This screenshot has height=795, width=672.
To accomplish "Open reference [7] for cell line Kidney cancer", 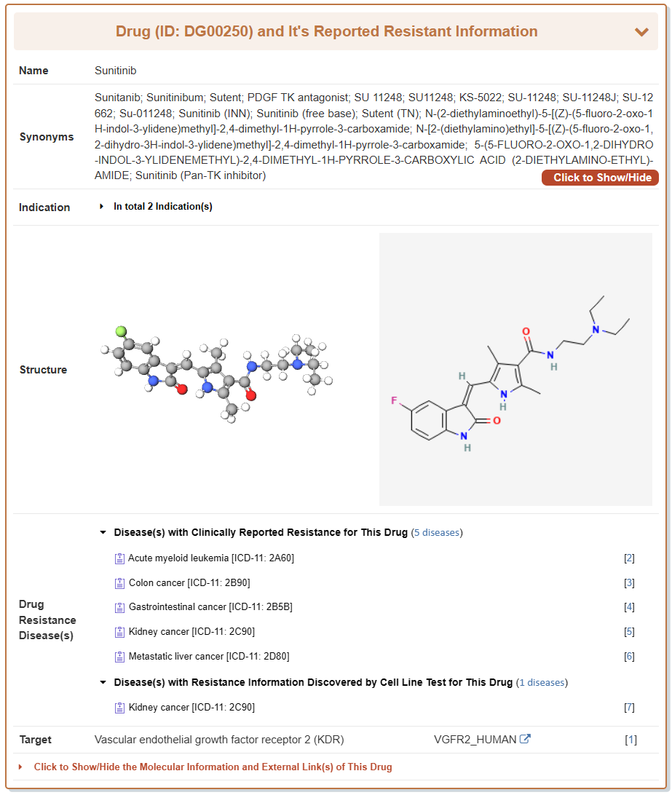I will pos(629,708).
